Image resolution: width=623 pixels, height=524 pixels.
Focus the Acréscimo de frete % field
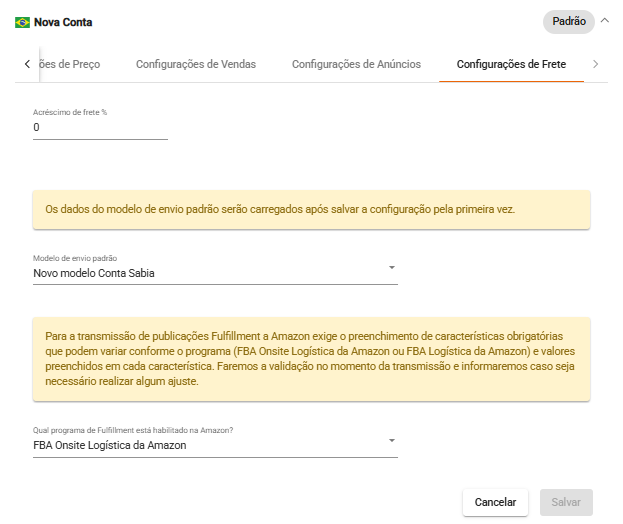pyautogui.click(x=100, y=128)
